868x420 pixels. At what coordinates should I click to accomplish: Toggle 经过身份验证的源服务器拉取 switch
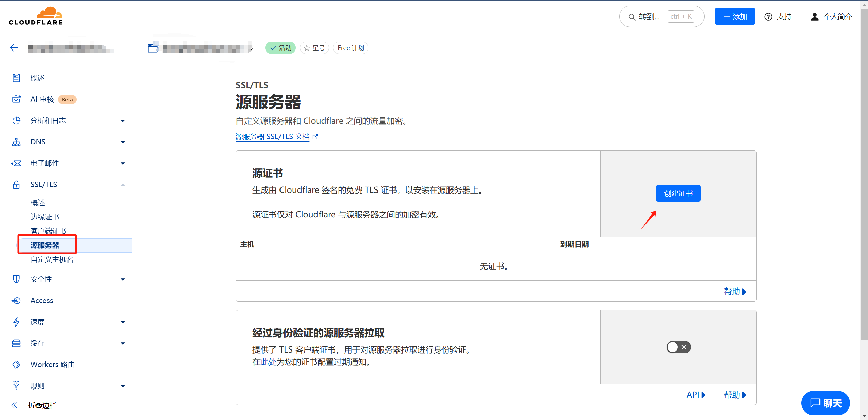(678, 347)
